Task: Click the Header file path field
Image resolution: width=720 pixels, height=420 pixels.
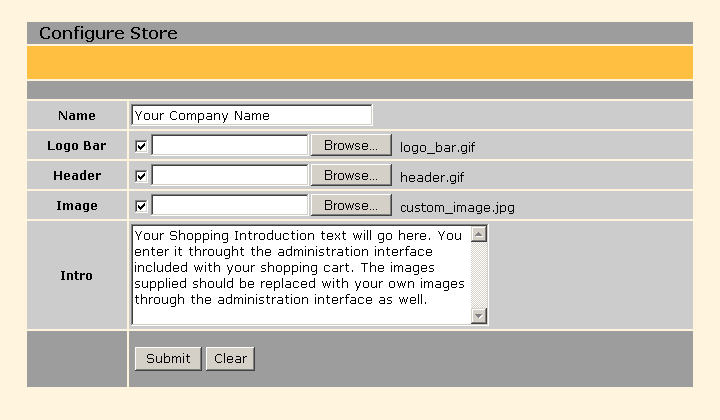Action: (x=229, y=176)
